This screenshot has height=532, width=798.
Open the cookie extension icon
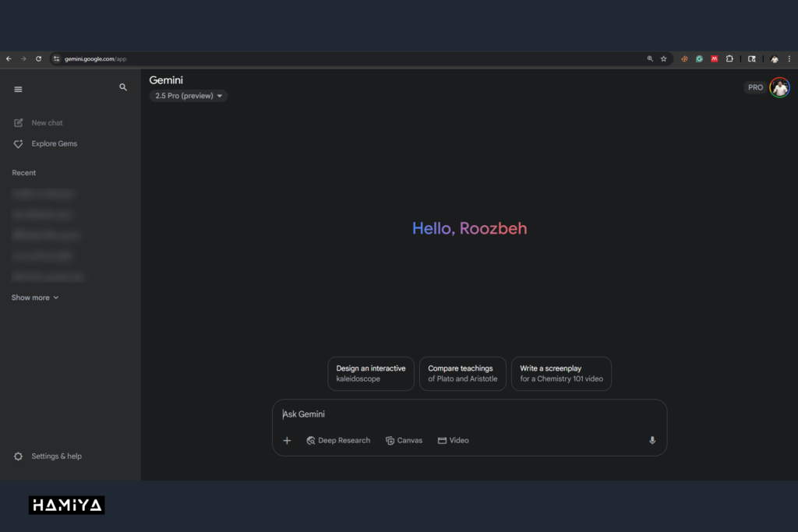[684, 59]
